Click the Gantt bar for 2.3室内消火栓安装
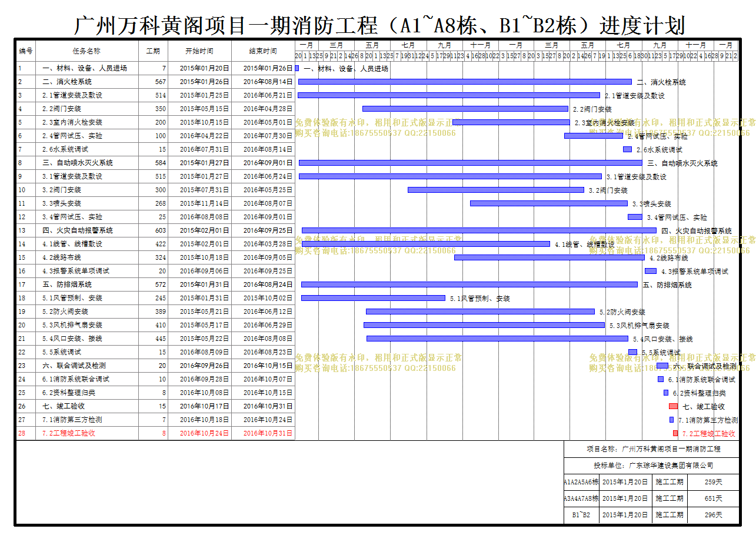756x539 pixels. click(511, 122)
